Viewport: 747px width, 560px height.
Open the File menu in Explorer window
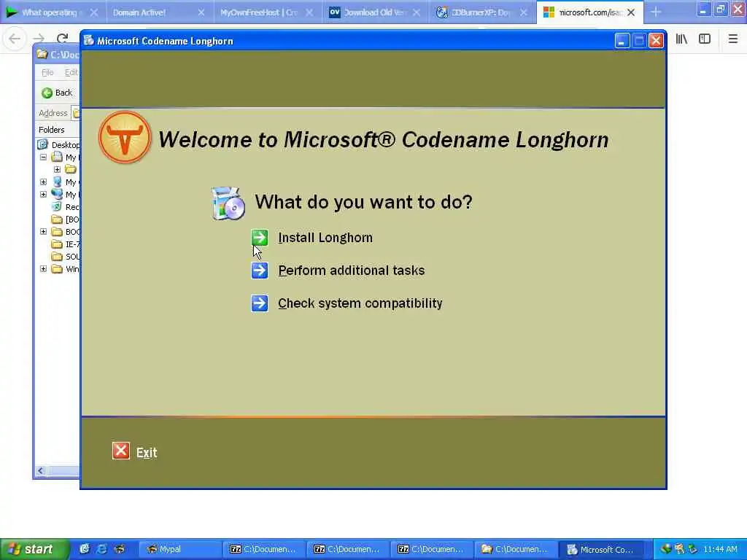pos(47,72)
